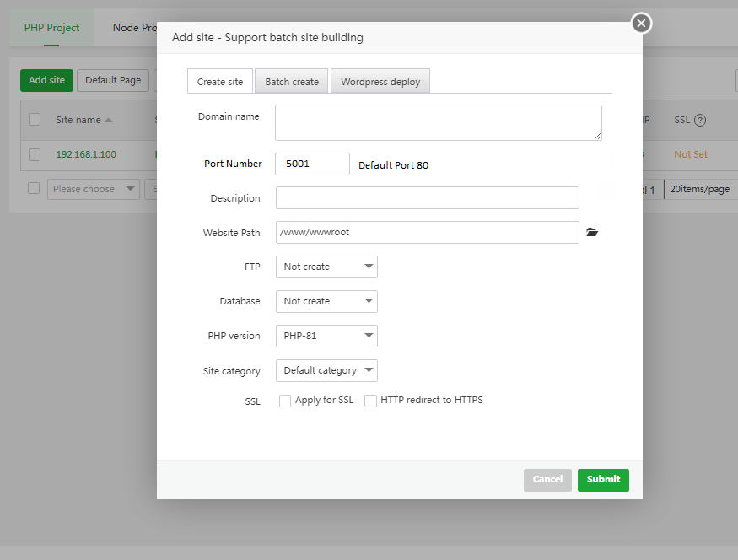Click the Cancel button
This screenshot has width=738, height=560.
click(547, 479)
